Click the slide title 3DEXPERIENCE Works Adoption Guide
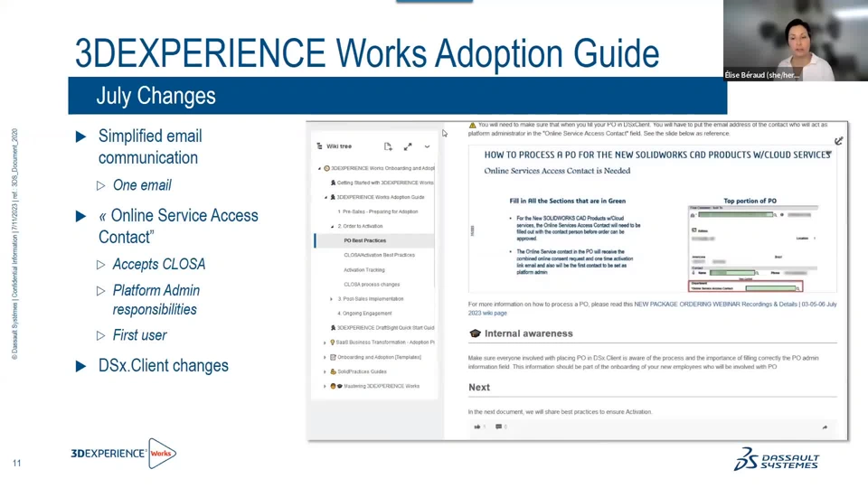868x488 pixels. [x=367, y=53]
